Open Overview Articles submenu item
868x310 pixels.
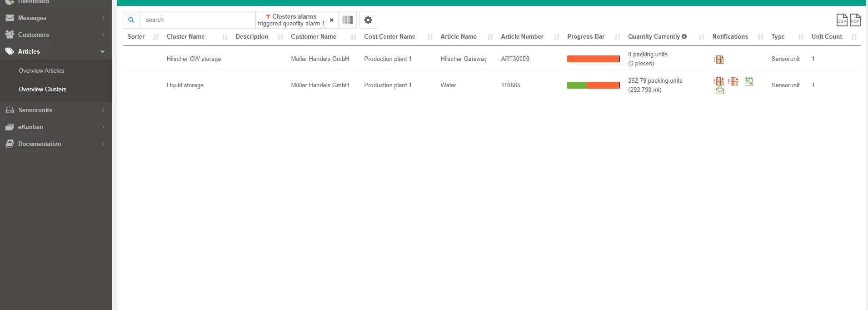point(41,70)
